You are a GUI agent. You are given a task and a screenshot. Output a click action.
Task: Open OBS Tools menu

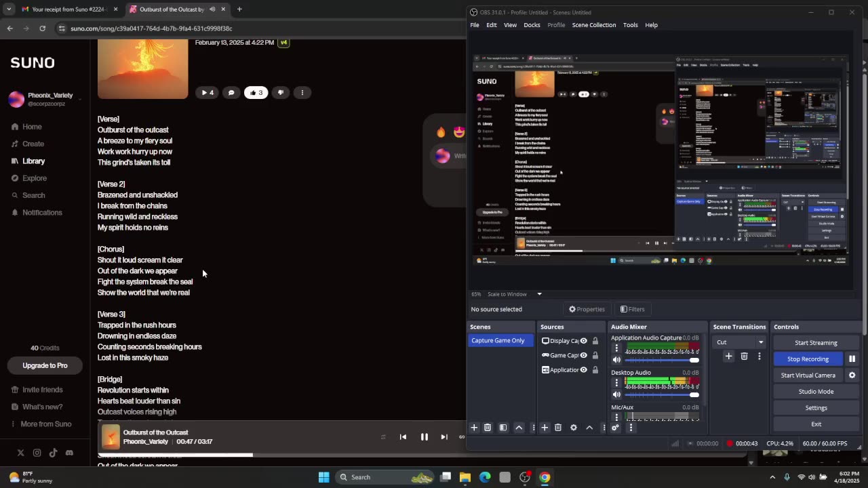point(631,25)
